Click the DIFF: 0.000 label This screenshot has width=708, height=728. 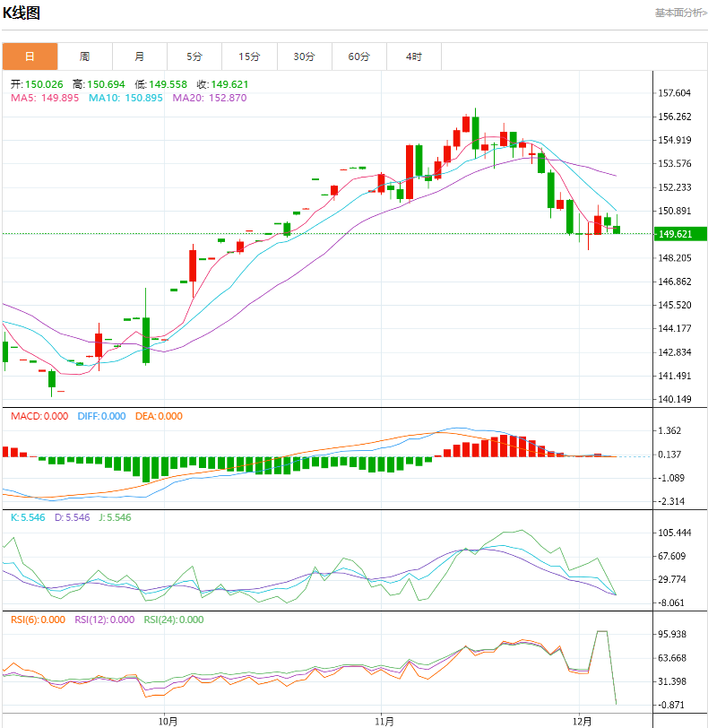coord(101,417)
